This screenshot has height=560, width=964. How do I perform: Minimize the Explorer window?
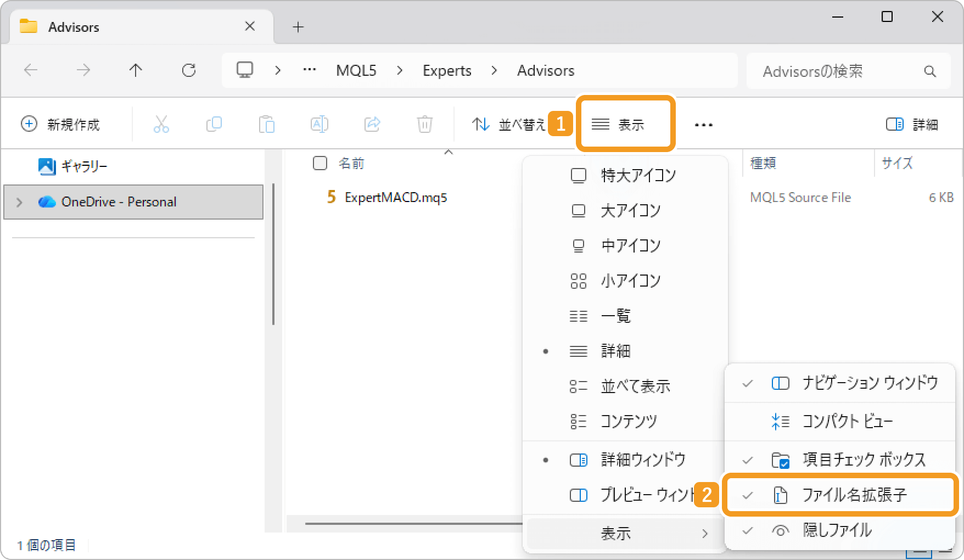point(837,17)
